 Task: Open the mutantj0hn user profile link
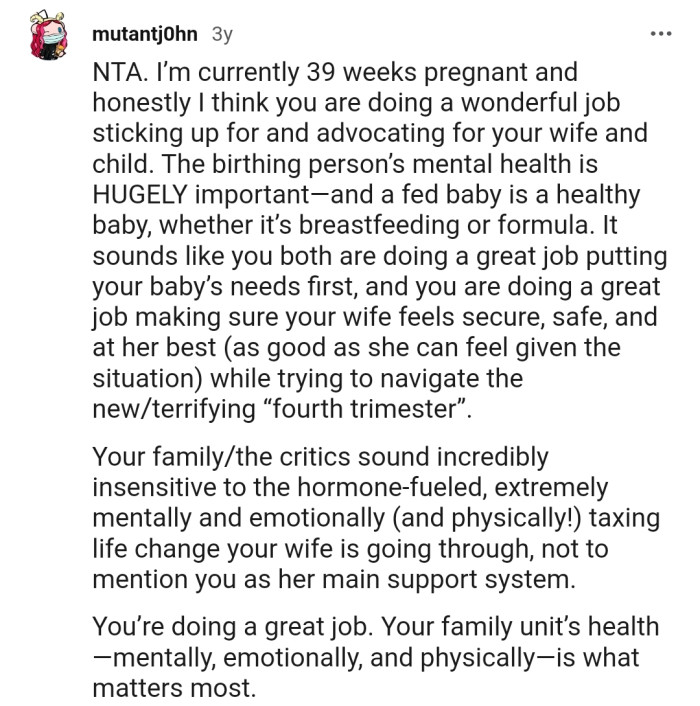point(145,34)
